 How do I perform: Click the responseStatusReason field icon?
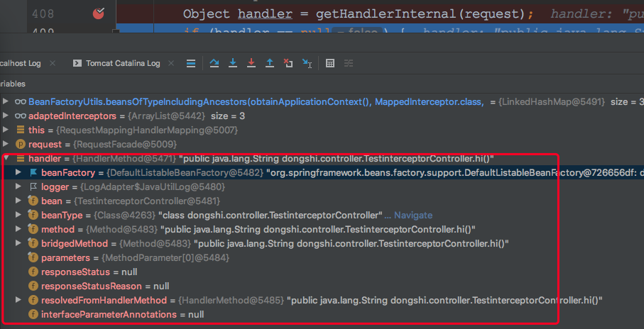pyautogui.click(x=33, y=286)
